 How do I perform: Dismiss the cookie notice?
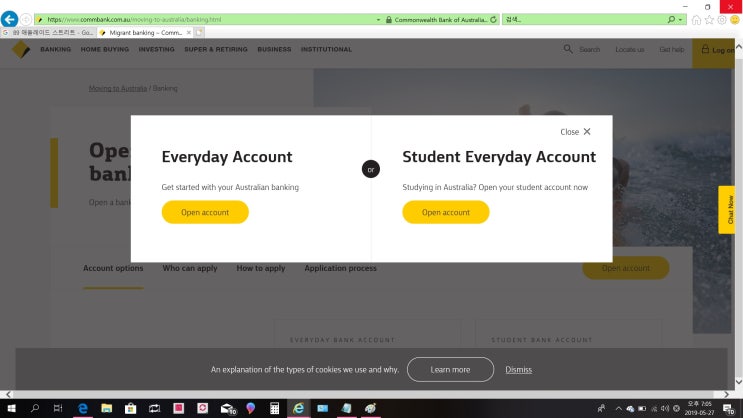tap(518, 370)
